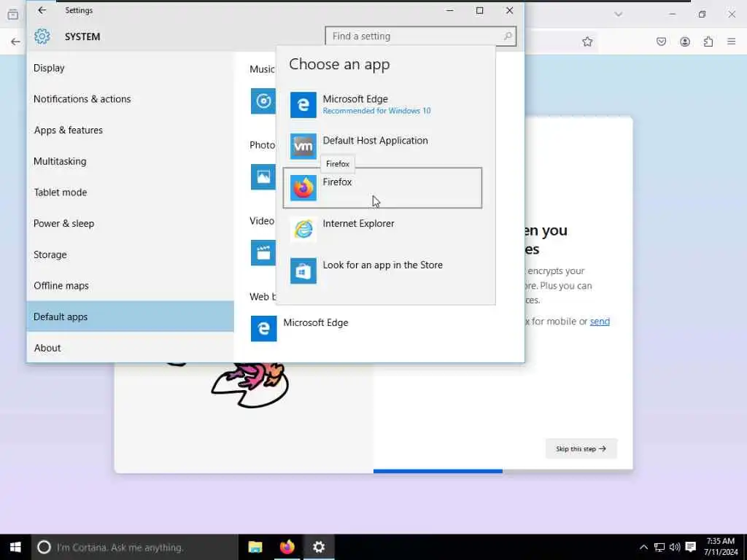Open Firefox account icon

(x=685, y=42)
